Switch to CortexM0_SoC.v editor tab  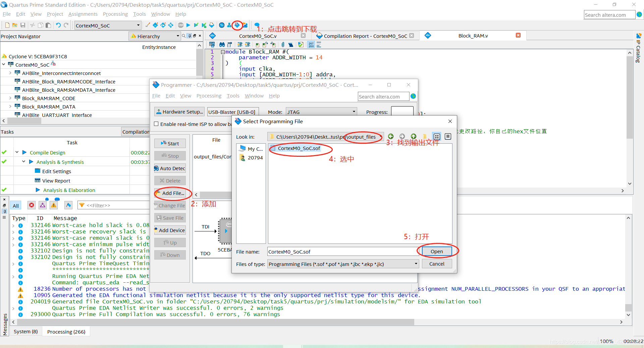pos(258,36)
